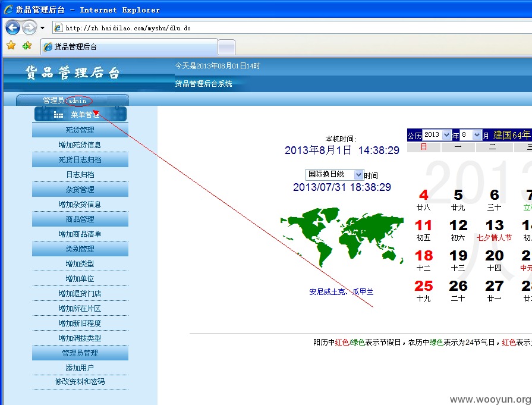Click the Add to Favorites icon
Screen dimensions: 532x405
tap(27, 45)
